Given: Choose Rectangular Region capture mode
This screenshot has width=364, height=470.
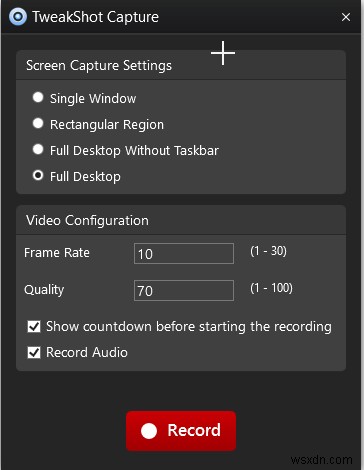Looking at the screenshot, I should coord(38,123).
